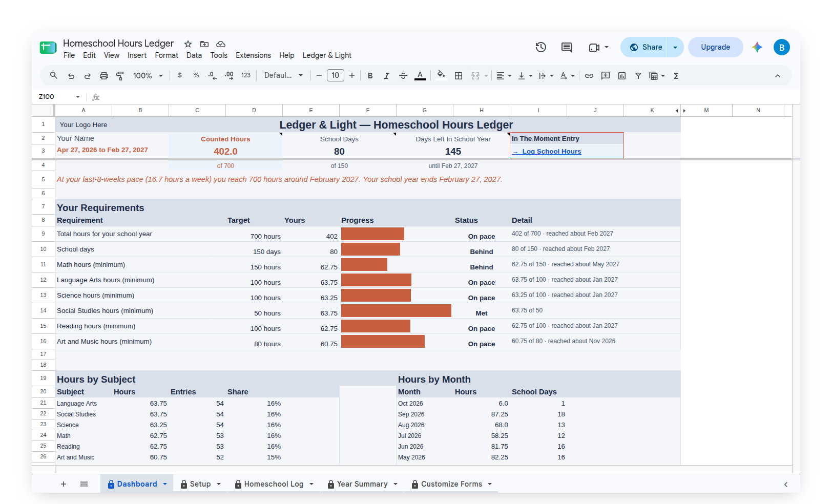Viewport: 832px width, 504px height.
Task: Open fill color picker
Action: point(441,75)
